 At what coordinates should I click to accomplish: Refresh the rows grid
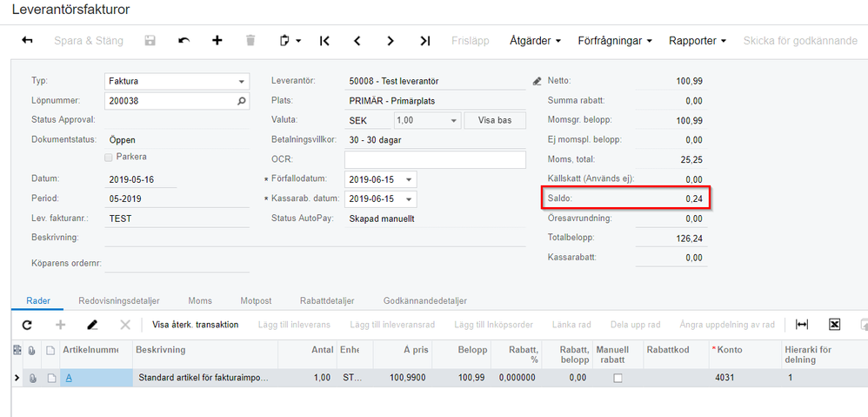27,325
